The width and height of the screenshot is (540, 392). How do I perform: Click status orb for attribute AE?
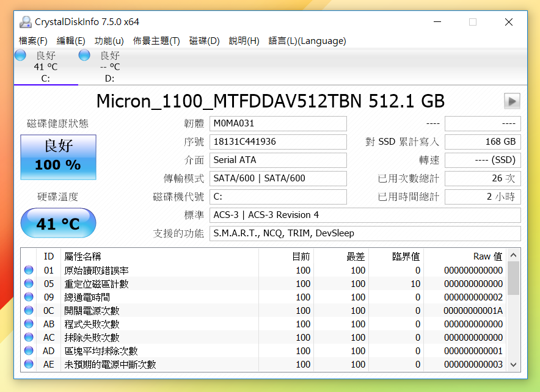pos(29,364)
